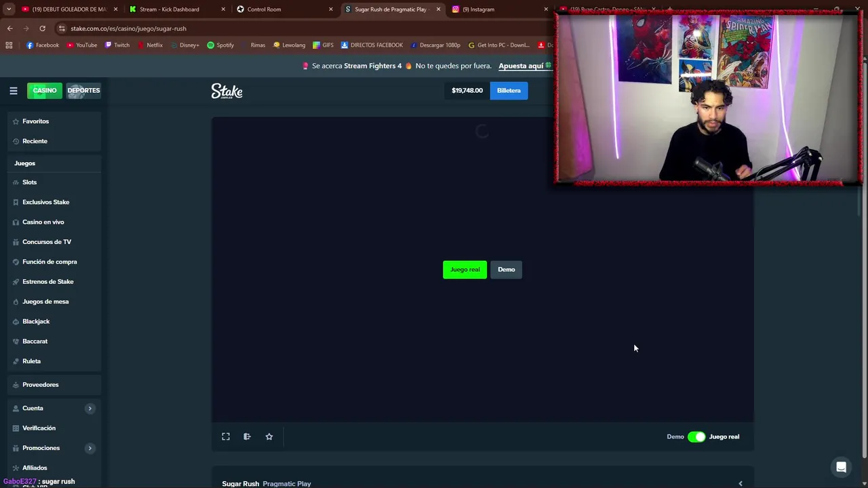868x488 pixels.
Task: Expand Cuenta submenu arrow
Action: (x=90, y=408)
